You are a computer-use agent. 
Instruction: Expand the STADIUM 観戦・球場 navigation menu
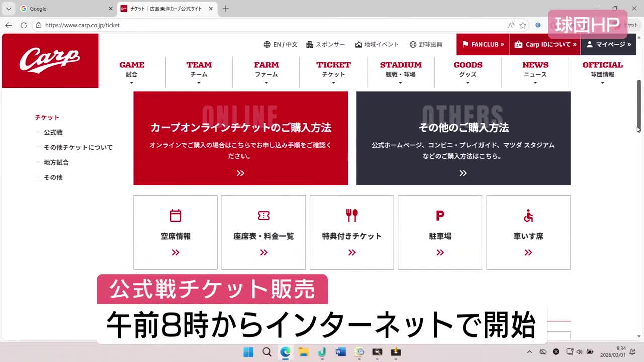[x=400, y=70]
